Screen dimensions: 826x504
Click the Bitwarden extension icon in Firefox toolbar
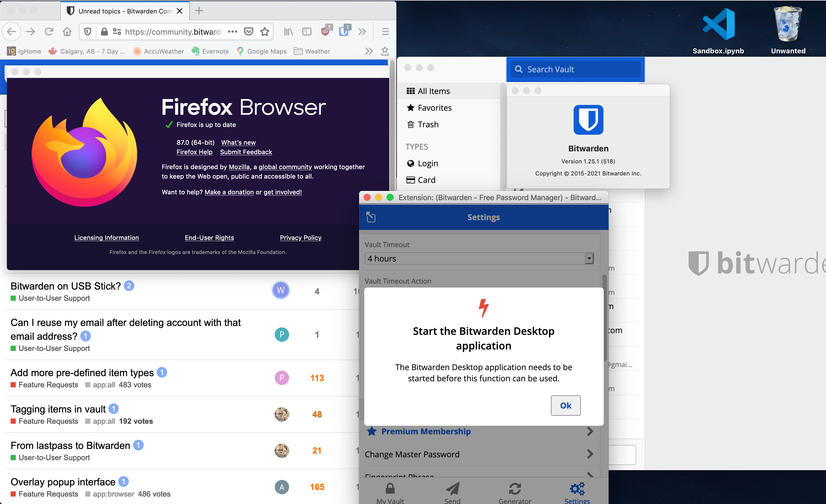344,32
